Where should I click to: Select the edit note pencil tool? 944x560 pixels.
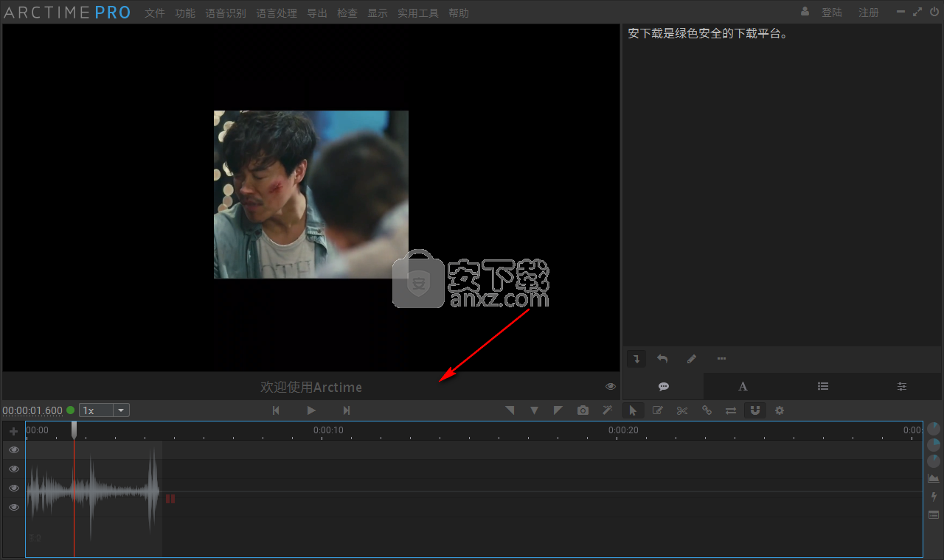(x=658, y=410)
